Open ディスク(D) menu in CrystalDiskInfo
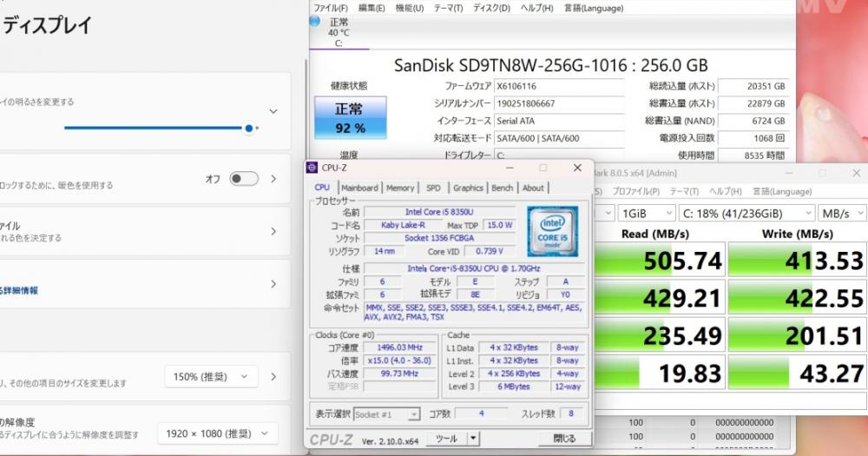The height and width of the screenshot is (456, 868). [491, 8]
